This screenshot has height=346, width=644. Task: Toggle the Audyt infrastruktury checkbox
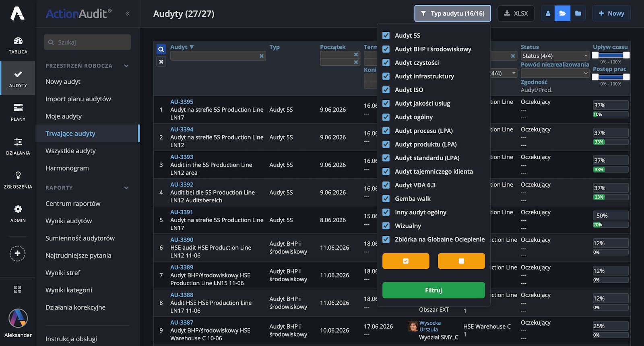tap(386, 76)
